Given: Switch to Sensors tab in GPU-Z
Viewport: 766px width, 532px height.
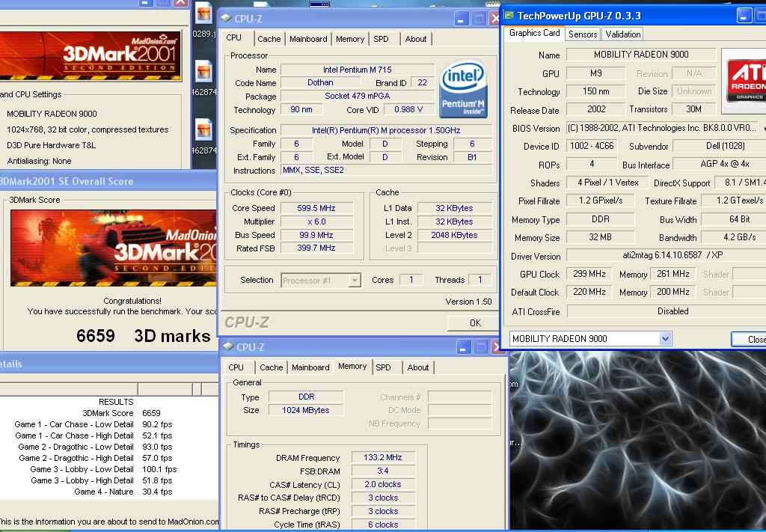Looking at the screenshot, I should point(583,34).
